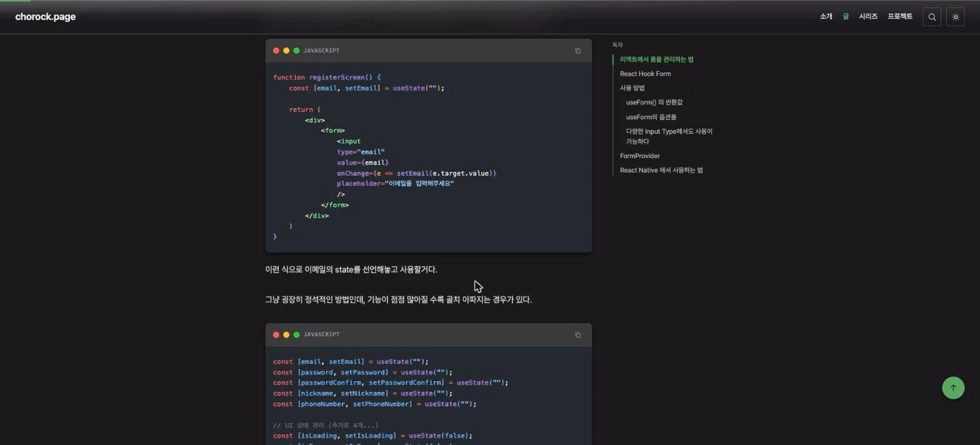The height and width of the screenshot is (445, 980).
Task: Click the green scroll-to-top arrow button
Action: point(953,387)
